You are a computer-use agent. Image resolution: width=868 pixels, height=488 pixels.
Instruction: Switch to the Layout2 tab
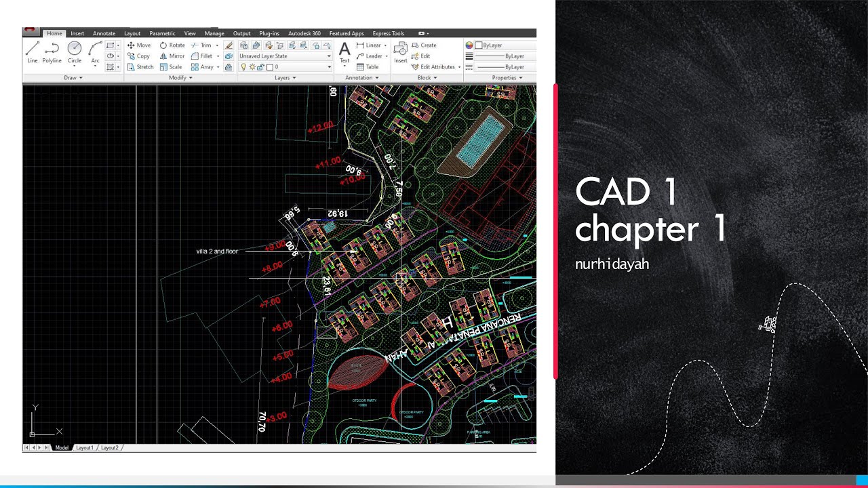(x=109, y=448)
